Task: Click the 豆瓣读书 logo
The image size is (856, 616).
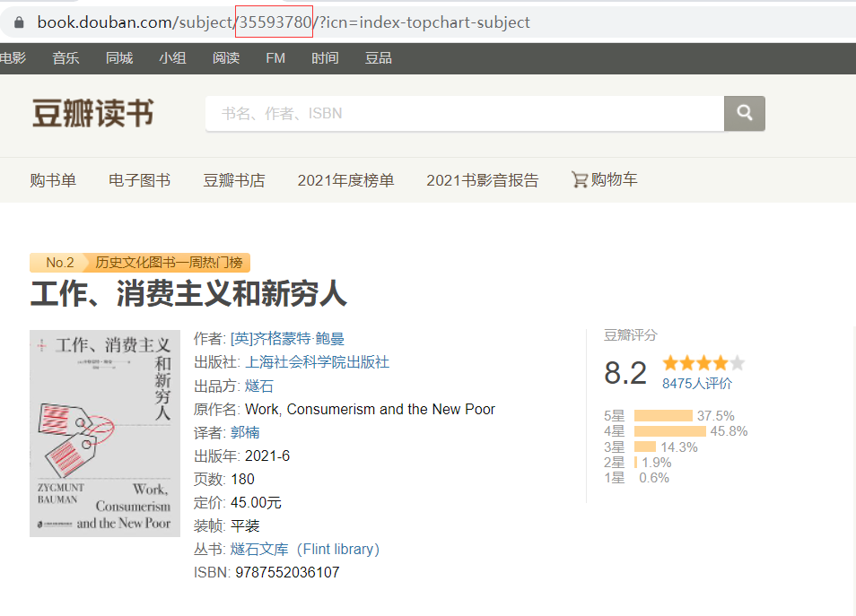Action: point(93,113)
